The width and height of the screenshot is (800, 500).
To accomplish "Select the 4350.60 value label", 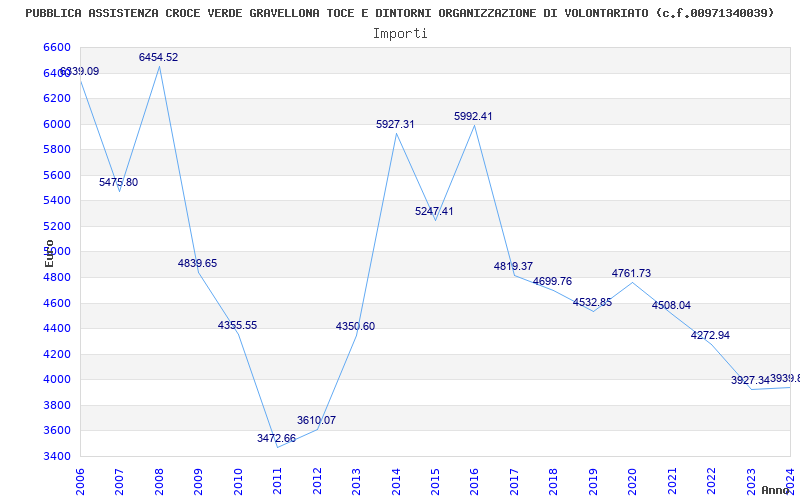I will pos(355,326).
